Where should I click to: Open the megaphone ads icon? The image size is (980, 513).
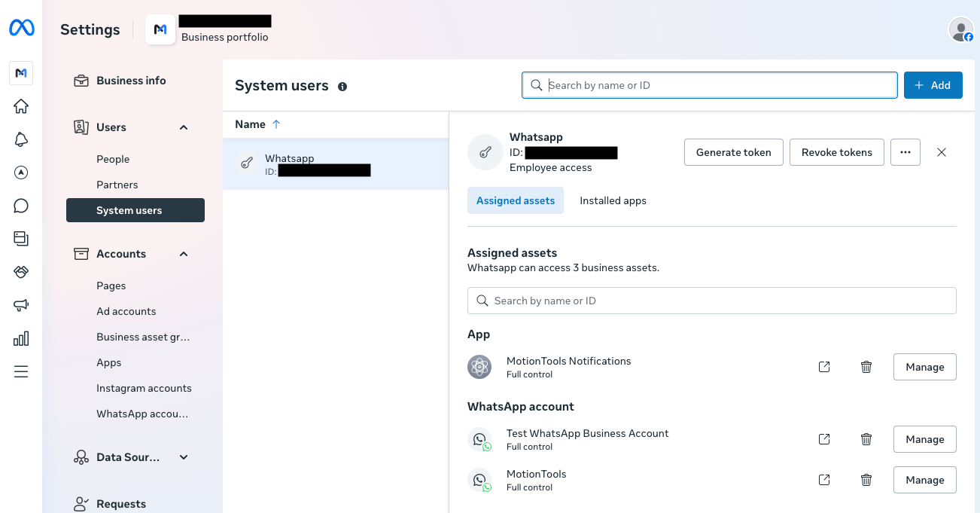tap(21, 305)
